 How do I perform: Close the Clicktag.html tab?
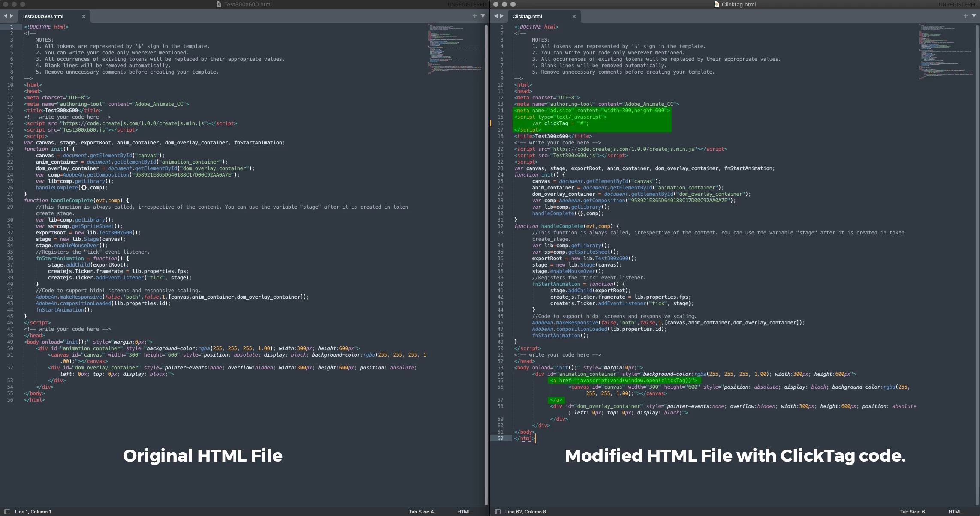pyautogui.click(x=574, y=16)
